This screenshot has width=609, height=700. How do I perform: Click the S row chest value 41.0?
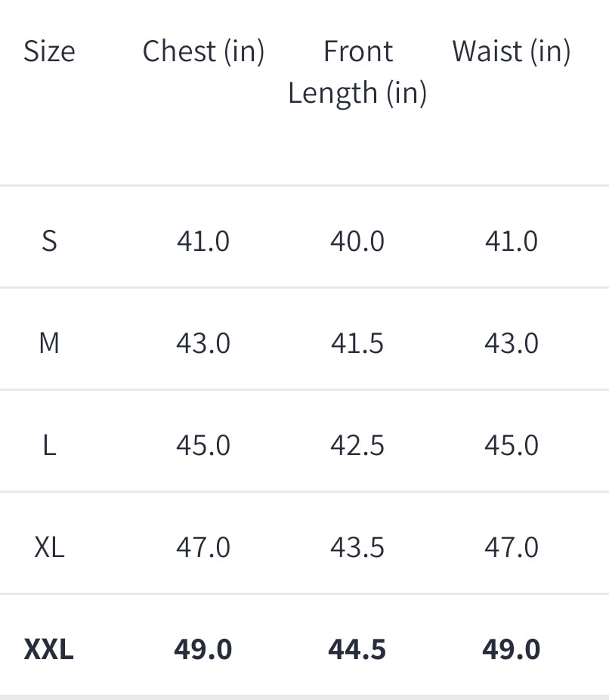pos(203,241)
